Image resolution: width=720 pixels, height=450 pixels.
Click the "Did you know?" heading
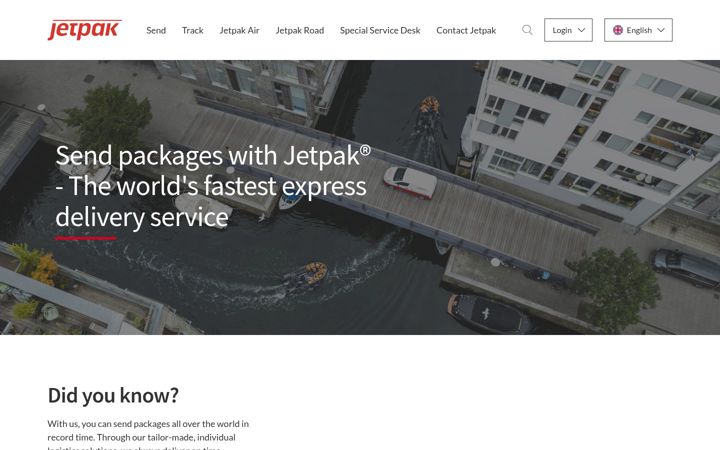(113, 395)
